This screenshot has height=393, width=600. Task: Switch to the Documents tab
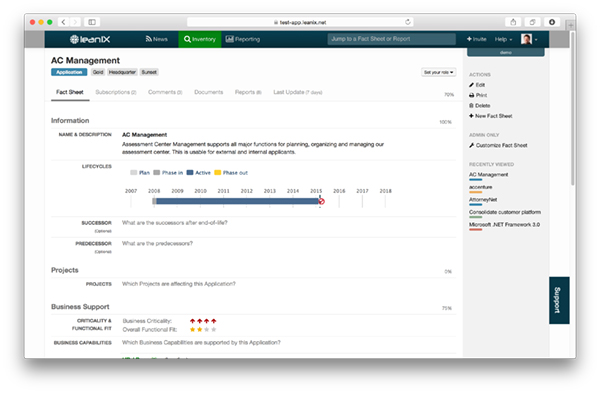(x=209, y=92)
